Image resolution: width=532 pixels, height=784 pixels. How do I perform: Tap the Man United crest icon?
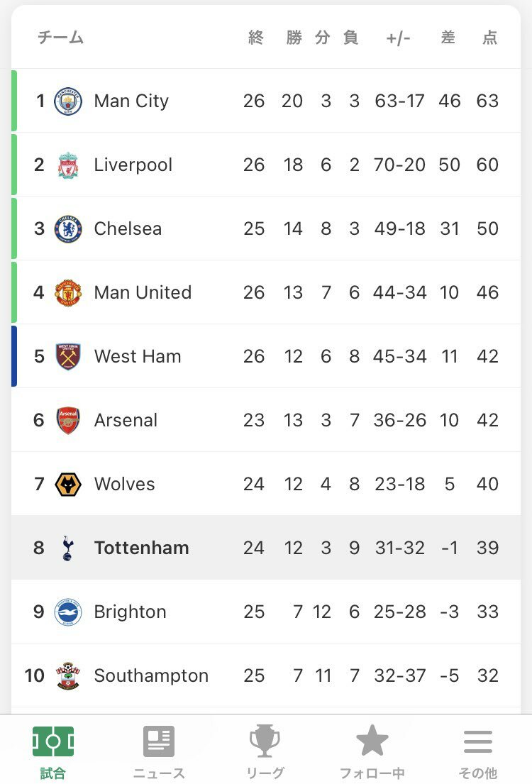pyautogui.click(x=68, y=292)
